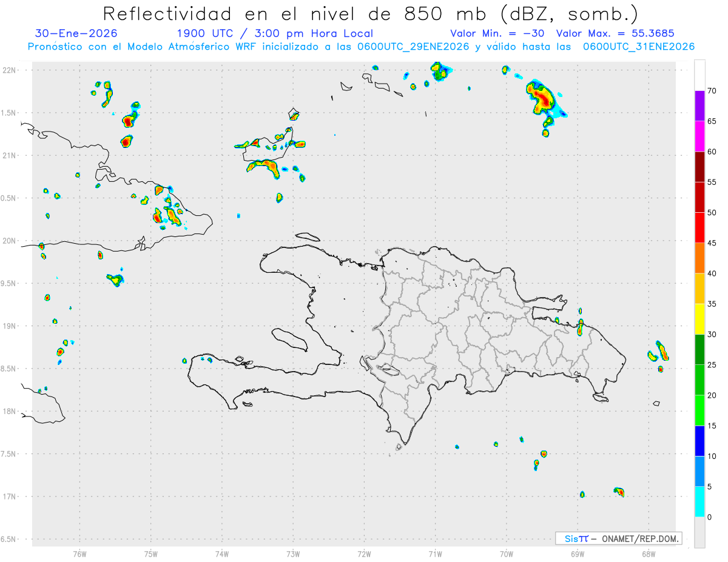Pick the orange 40–45 dBZ legend swatch
728x562 pixels.
[x=699, y=258]
